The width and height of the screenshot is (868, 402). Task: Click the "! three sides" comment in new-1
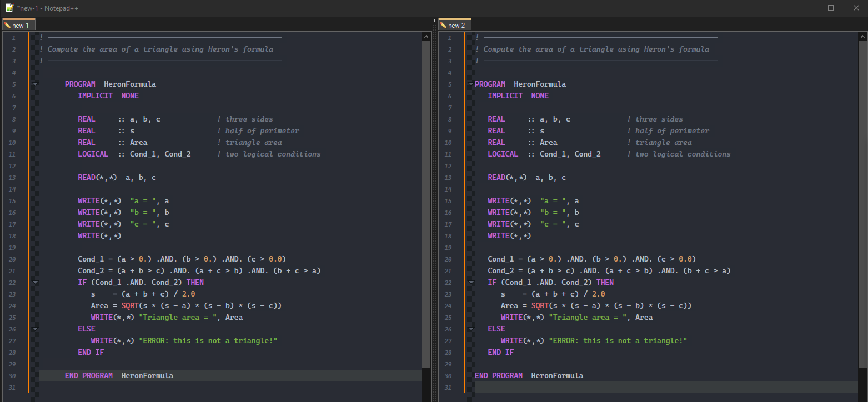[245, 119]
